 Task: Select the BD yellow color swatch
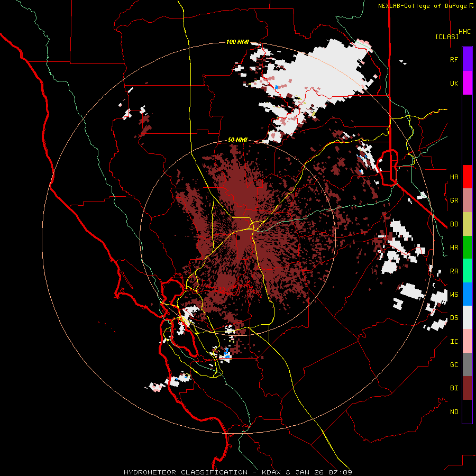(x=467, y=224)
